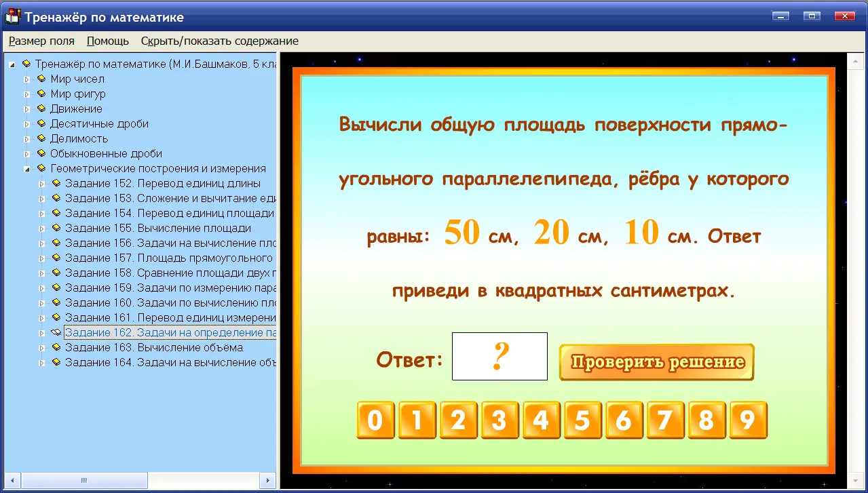Click the tree panel scroll right arrow
Viewport: 868px width, 493px height.
click(x=269, y=481)
